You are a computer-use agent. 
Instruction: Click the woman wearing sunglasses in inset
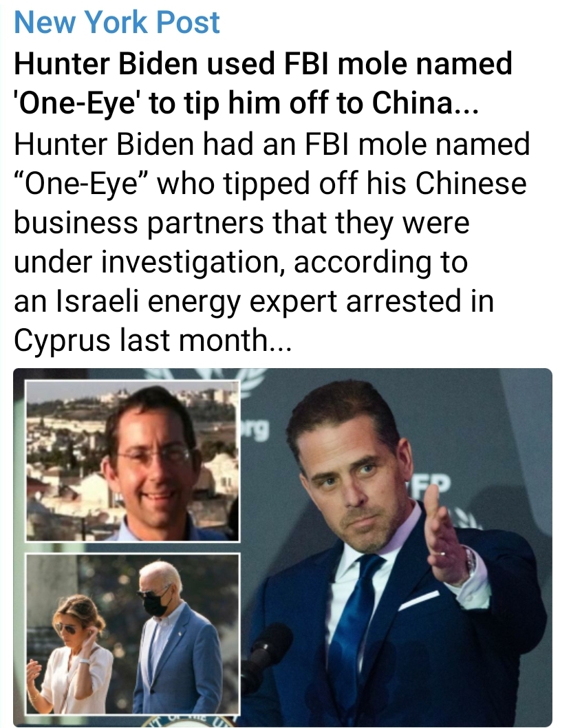point(74,654)
